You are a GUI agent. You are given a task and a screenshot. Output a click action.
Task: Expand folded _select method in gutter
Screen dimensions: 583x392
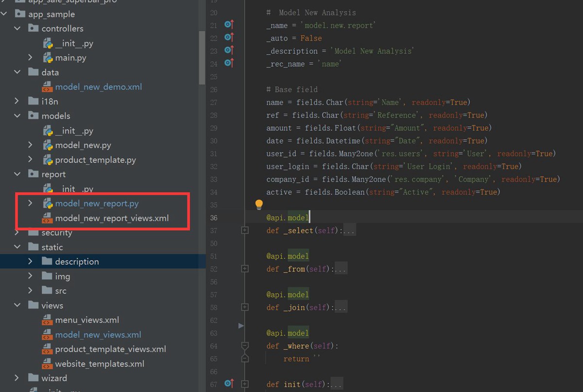pyautogui.click(x=245, y=231)
